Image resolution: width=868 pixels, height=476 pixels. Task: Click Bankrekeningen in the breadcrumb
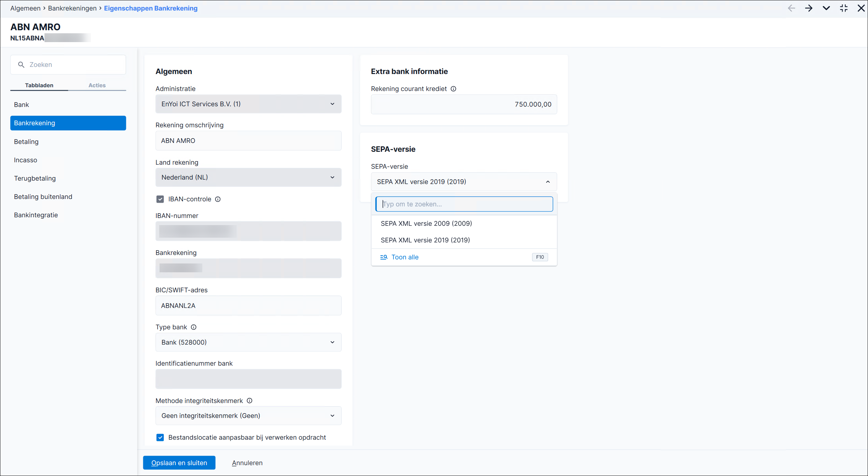click(72, 8)
